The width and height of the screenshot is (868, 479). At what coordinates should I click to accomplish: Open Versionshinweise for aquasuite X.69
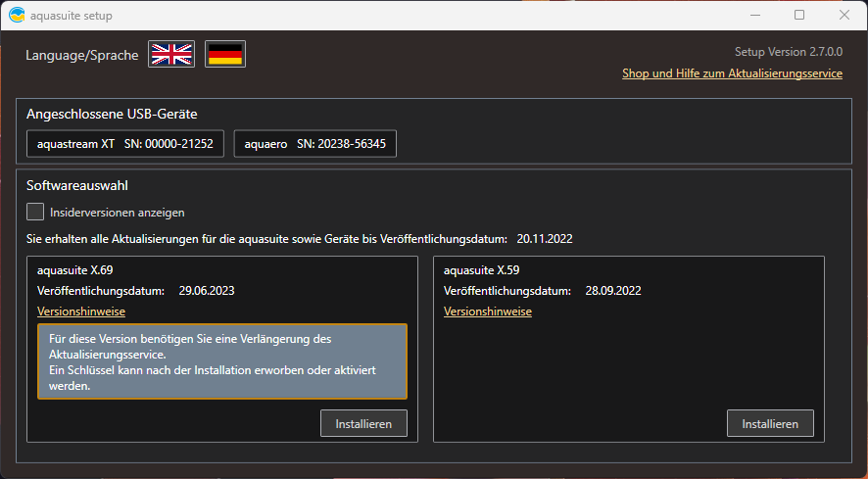81,311
